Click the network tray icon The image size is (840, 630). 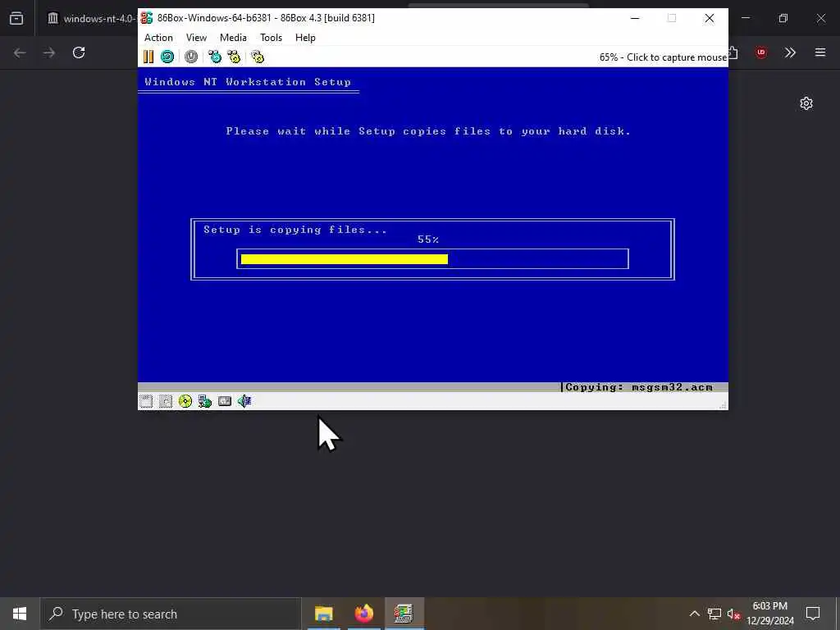[714, 614]
